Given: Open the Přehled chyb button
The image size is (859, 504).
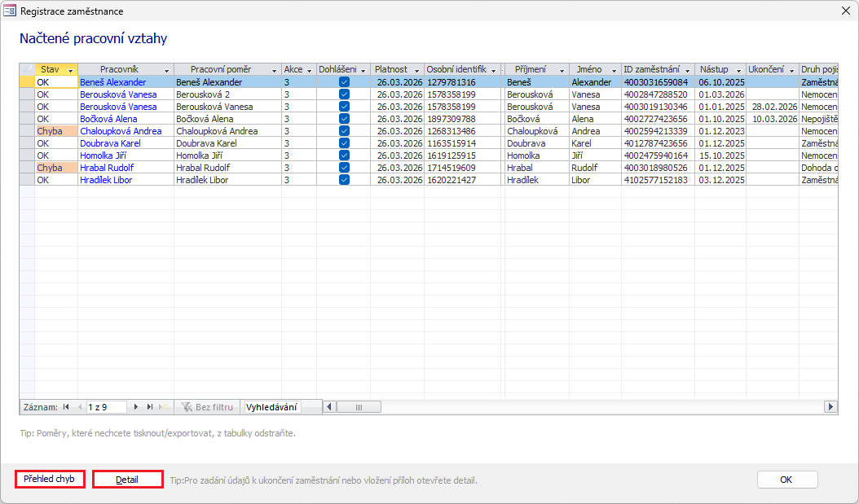Looking at the screenshot, I should [x=50, y=480].
